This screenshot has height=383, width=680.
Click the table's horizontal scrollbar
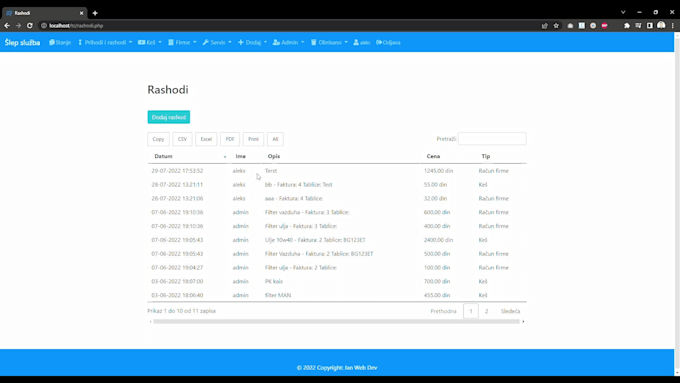(336, 321)
